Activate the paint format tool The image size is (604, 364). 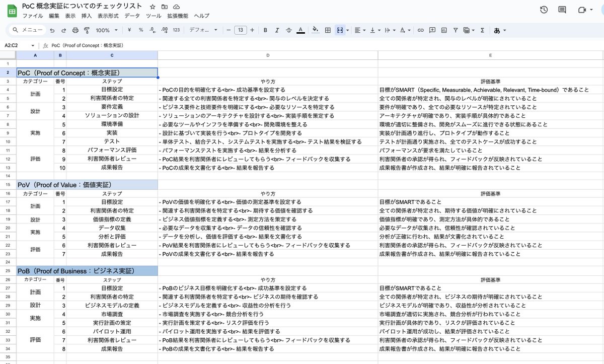87,30
